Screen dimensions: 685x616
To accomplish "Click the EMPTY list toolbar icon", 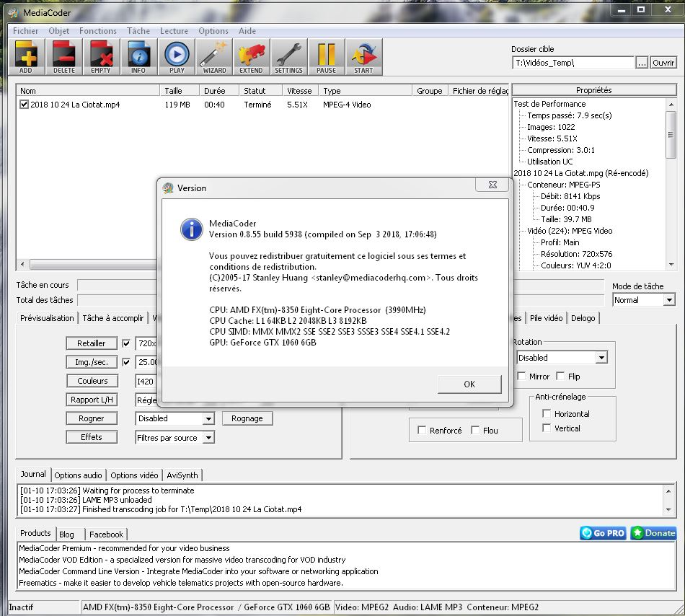I will [101, 57].
